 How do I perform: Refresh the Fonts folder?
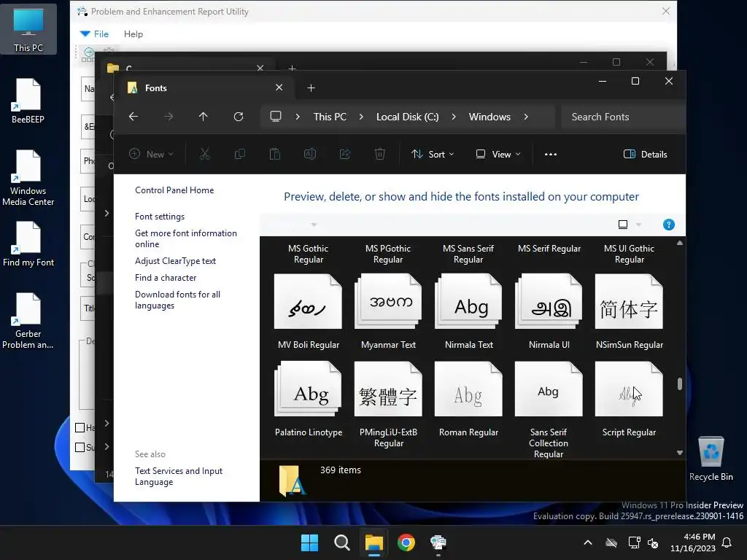click(x=239, y=117)
